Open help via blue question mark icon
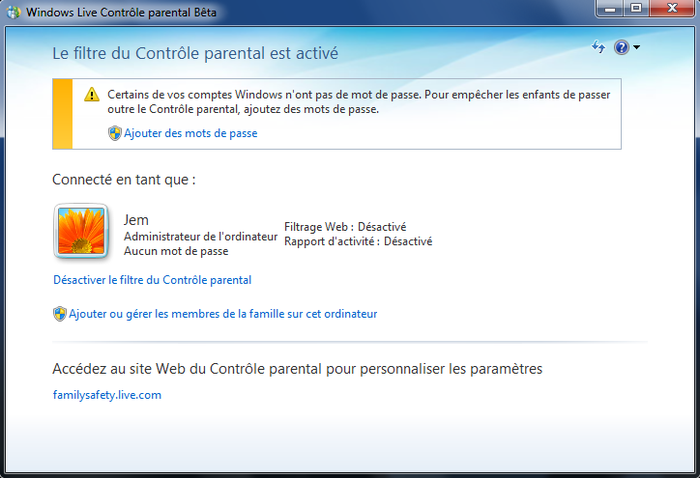700x478 pixels. point(621,47)
